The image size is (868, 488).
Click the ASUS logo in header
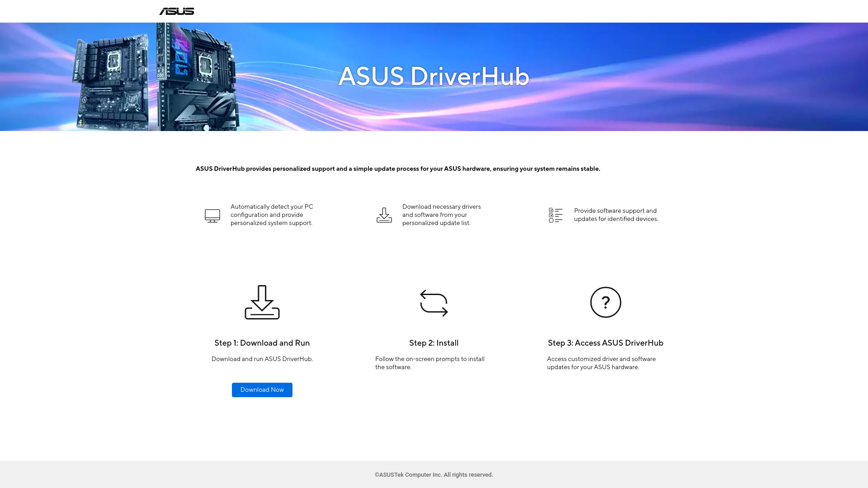[176, 11]
